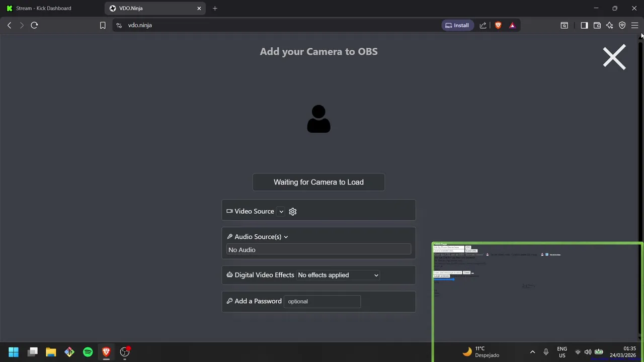Open the video source settings gear
The image size is (644, 362).
point(293,212)
